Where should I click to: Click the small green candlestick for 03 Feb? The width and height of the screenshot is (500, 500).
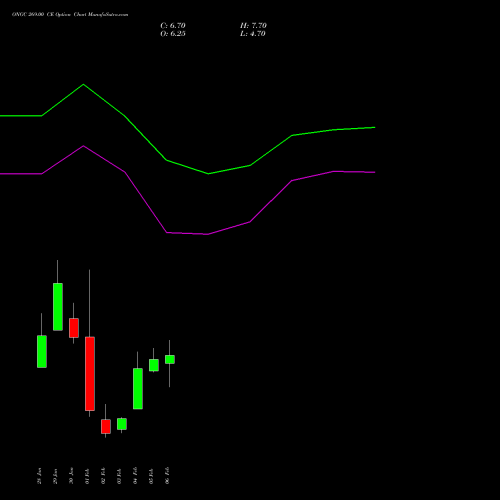pos(122,424)
